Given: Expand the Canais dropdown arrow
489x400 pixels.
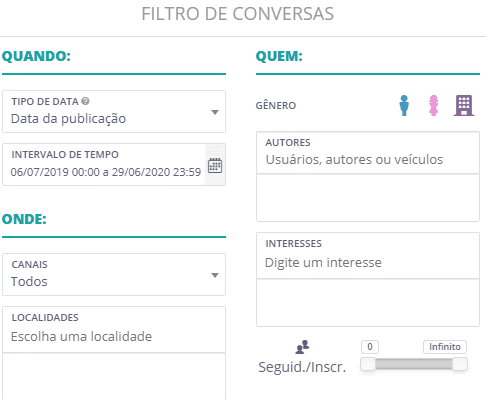Looking at the screenshot, I should pyautogui.click(x=215, y=275).
